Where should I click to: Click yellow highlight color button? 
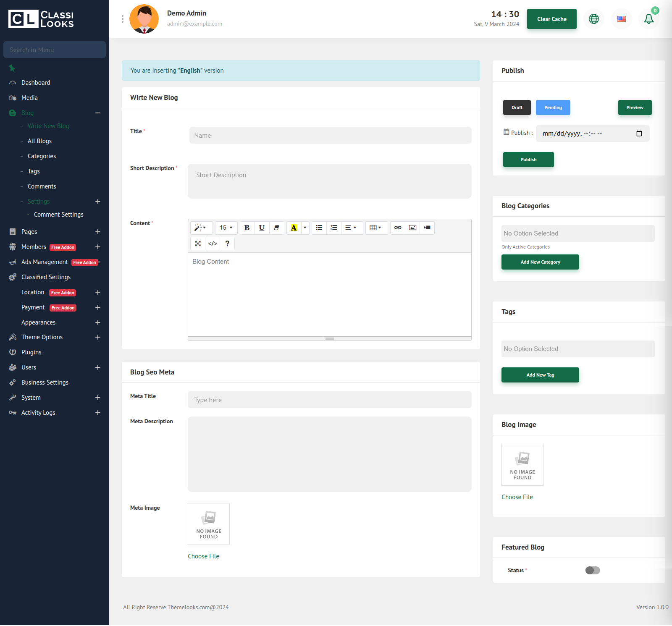click(x=294, y=228)
